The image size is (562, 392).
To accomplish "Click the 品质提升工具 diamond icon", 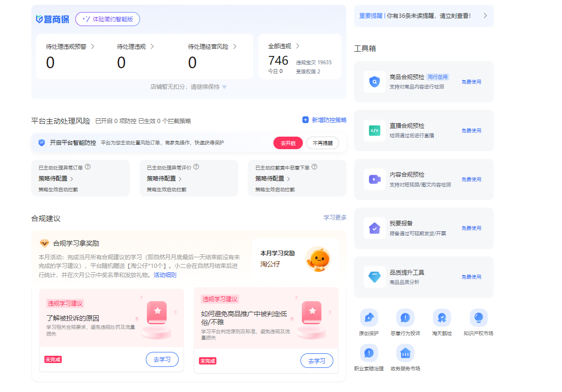I will 375,277.
